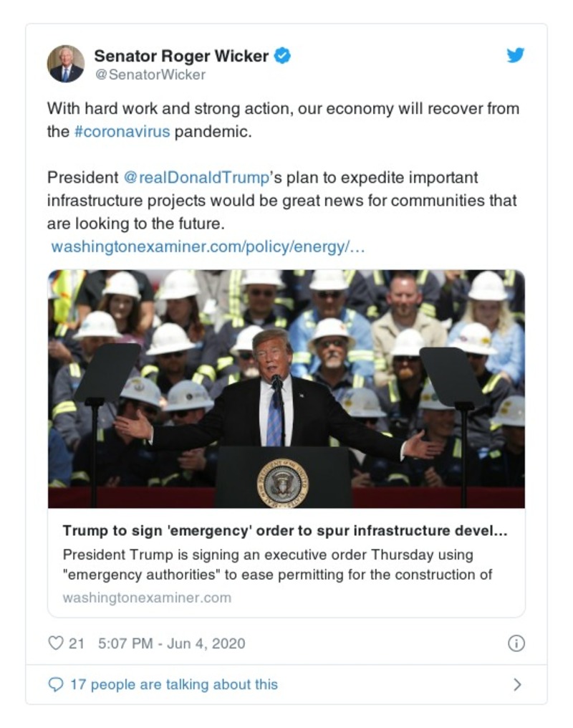This screenshot has width=573, height=728.
Task: Select the Senator Roger Wicker display name
Action: coord(184,54)
